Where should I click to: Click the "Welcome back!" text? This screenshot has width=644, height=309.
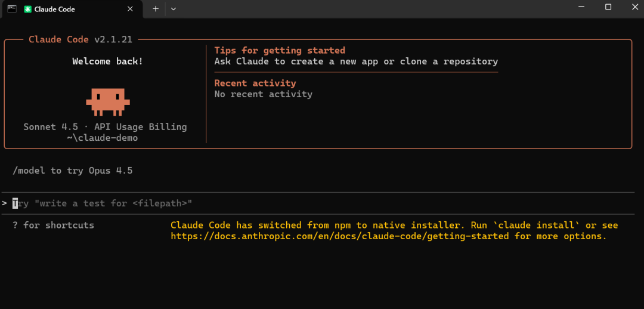[x=108, y=61]
